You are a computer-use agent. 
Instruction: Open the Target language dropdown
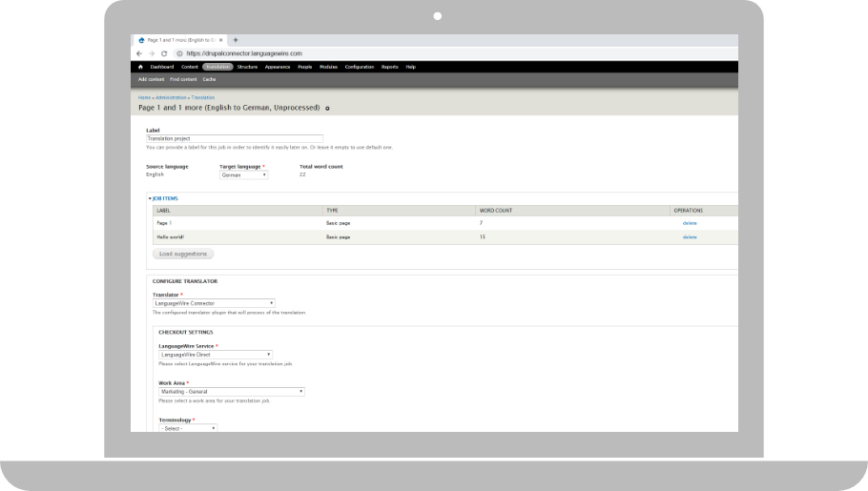(x=243, y=175)
